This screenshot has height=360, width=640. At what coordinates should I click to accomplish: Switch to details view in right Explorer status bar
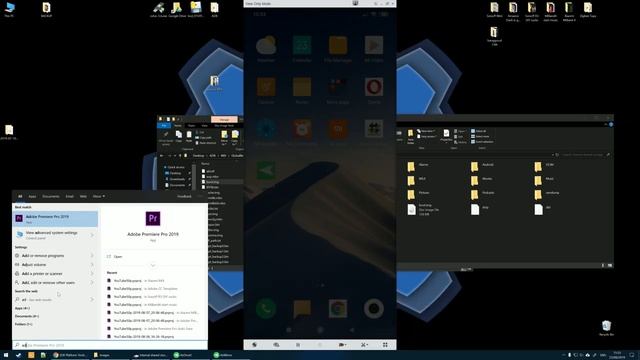point(603,265)
